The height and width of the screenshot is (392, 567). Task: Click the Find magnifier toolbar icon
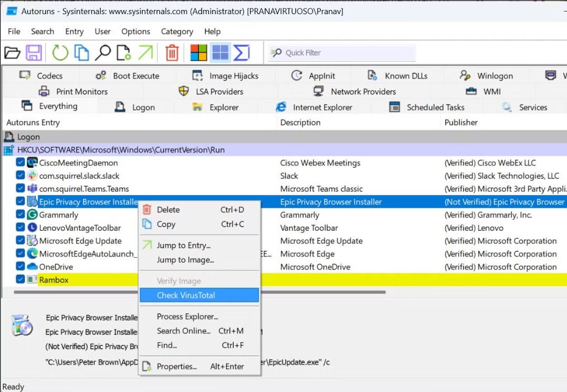pos(103,52)
